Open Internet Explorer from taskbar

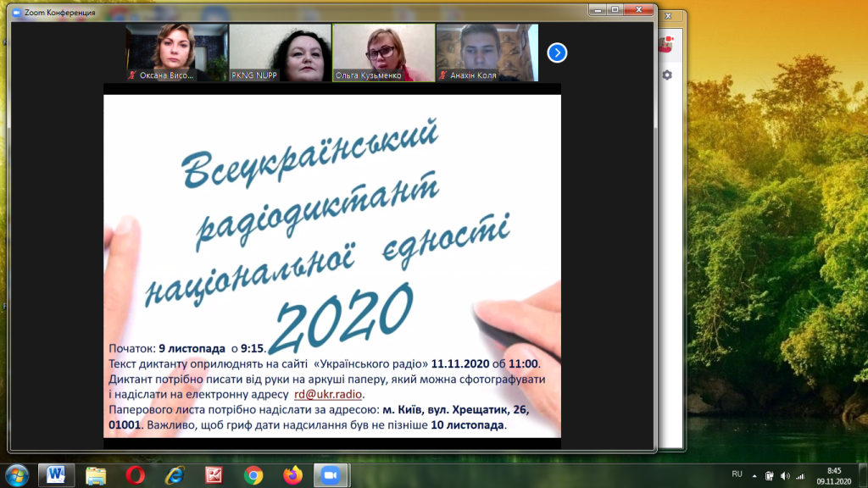[175, 475]
